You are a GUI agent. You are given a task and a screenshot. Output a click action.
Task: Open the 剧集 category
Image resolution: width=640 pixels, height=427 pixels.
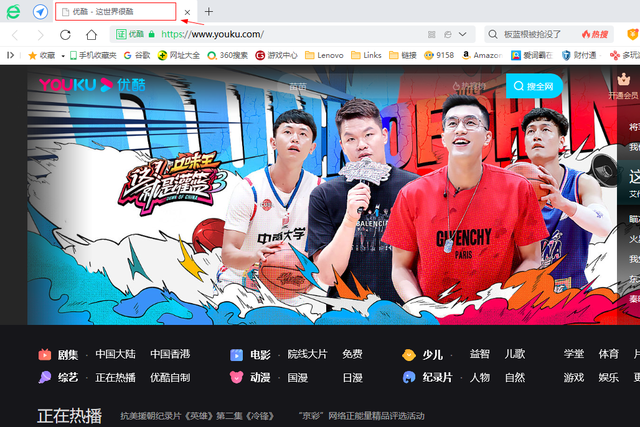(68, 354)
